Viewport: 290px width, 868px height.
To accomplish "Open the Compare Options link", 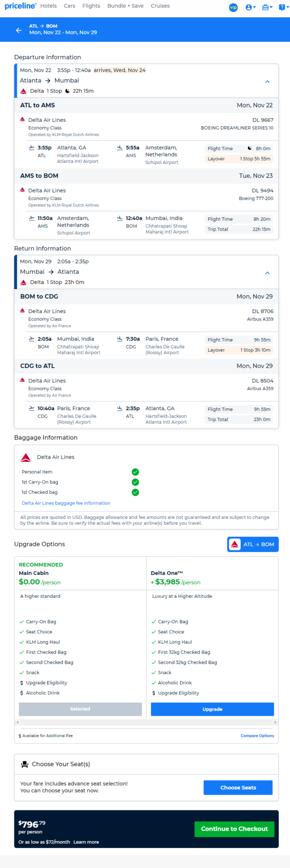I will click(x=257, y=735).
